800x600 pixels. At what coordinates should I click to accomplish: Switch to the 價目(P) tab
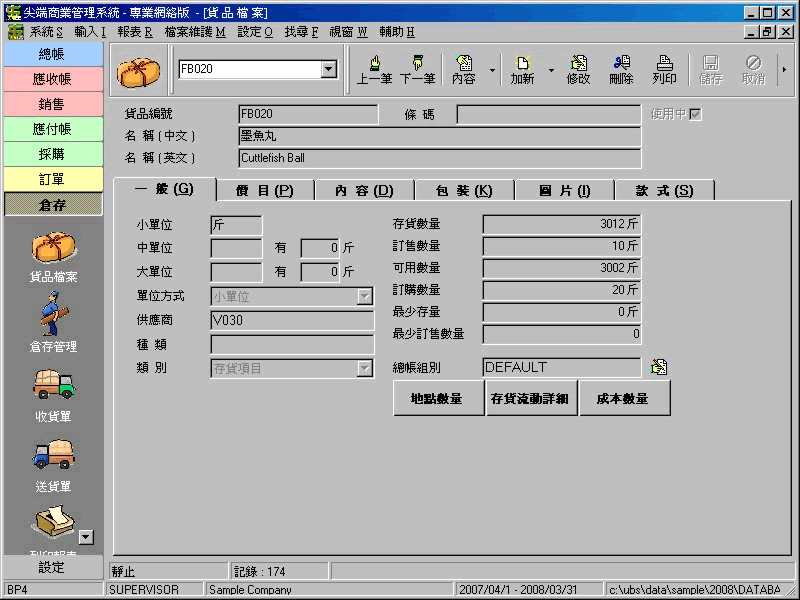point(264,190)
